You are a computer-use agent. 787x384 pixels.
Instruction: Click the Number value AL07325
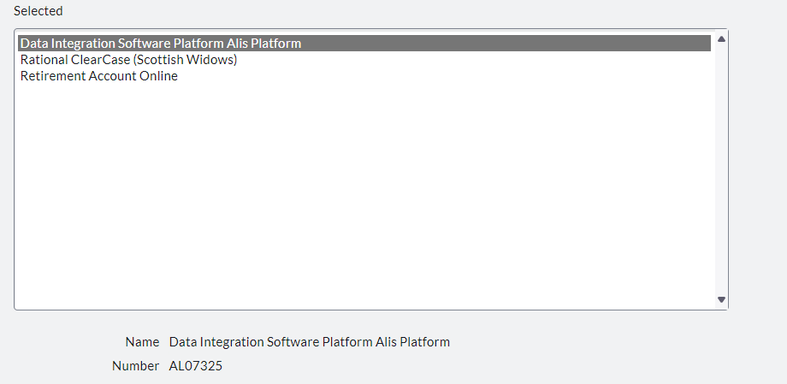pos(196,366)
